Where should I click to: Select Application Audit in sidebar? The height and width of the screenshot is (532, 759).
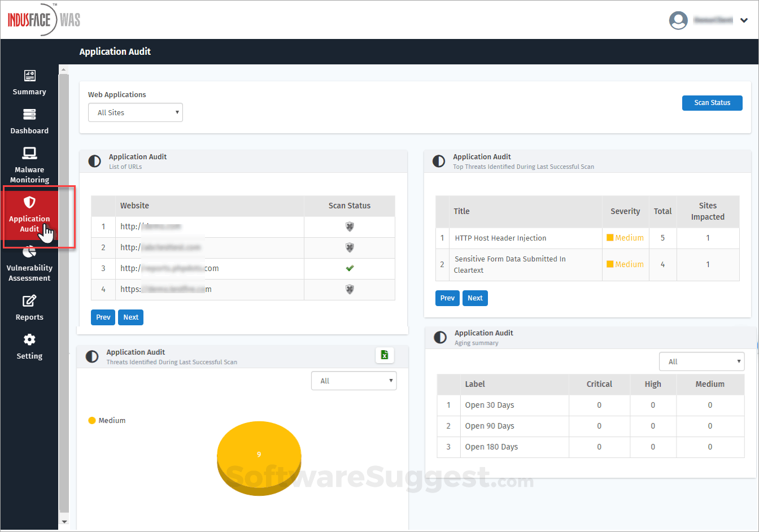pyautogui.click(x=29, y=215)
